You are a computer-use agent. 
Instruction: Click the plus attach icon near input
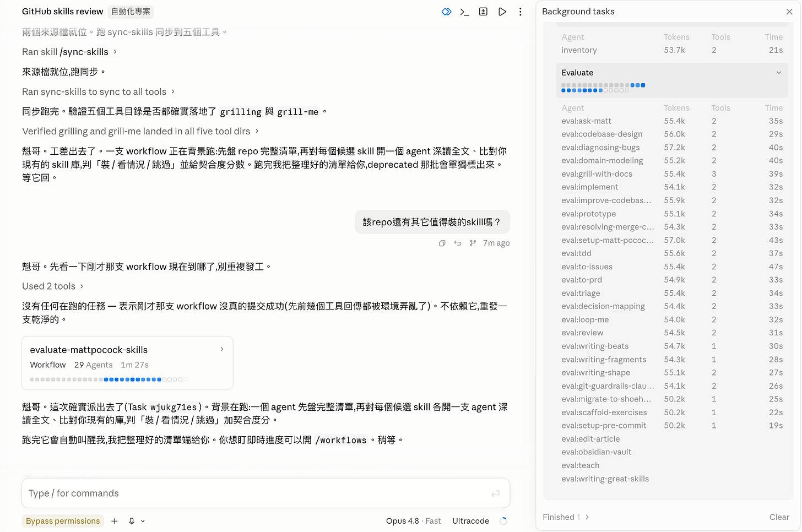coord(115,521)
